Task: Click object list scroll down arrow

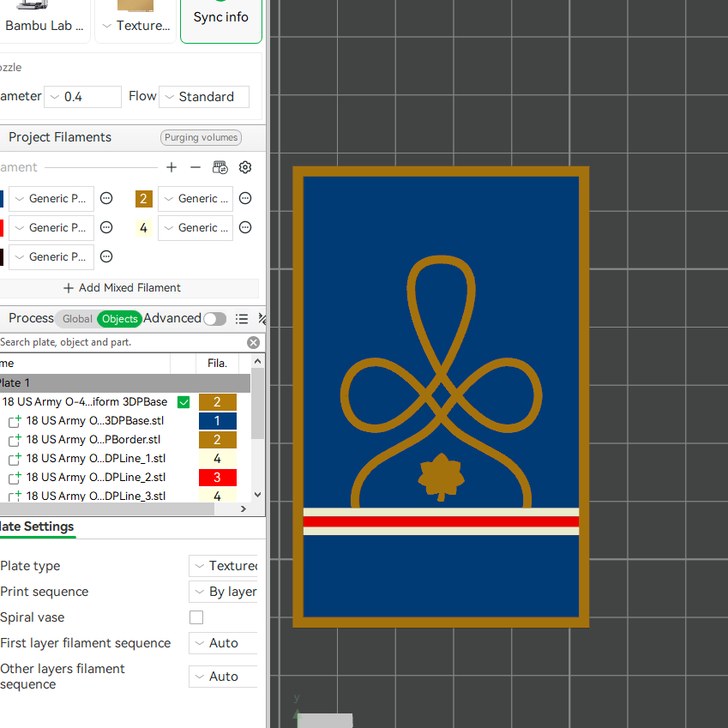Action: [258, 495]
